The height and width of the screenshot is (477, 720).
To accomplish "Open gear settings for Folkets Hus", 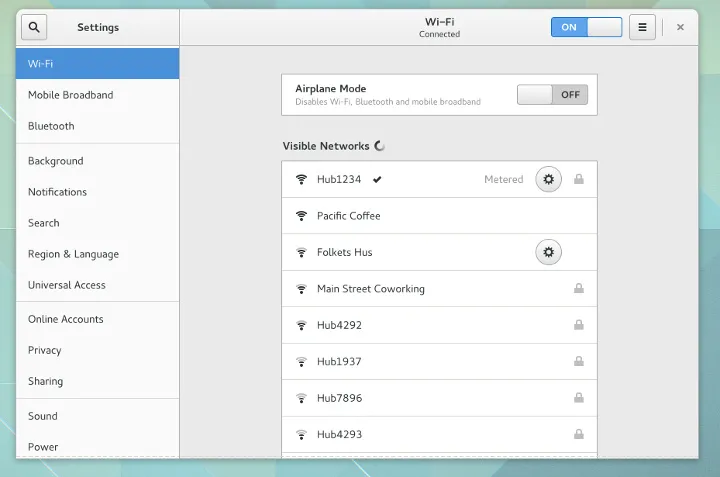I will [x=548, y=252].
